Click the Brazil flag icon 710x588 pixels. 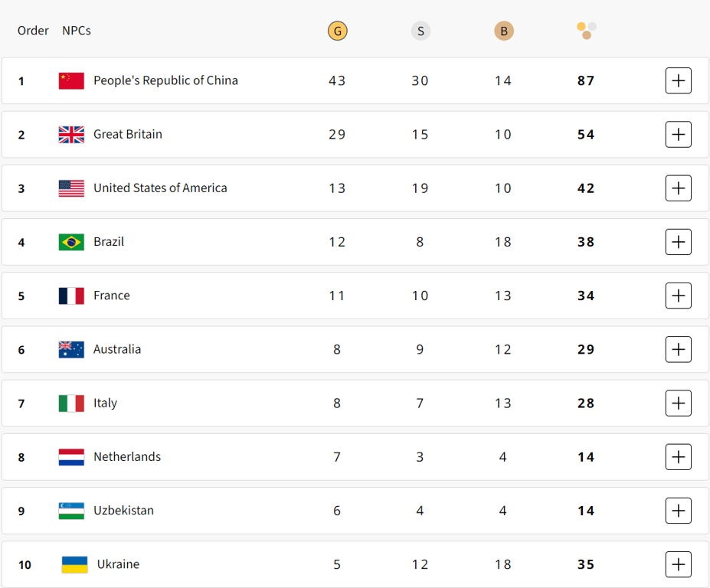(70, 241)
